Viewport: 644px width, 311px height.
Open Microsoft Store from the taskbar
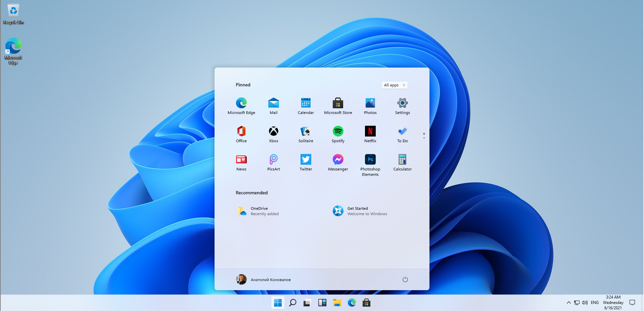pyautogui.click(x=366, y=303)
